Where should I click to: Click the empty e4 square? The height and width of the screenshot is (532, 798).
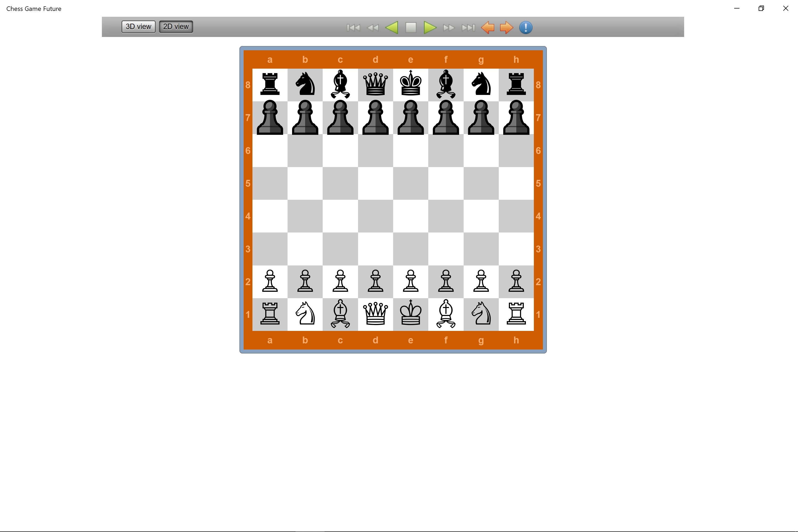pyautogui.click(x=410, y=216)
